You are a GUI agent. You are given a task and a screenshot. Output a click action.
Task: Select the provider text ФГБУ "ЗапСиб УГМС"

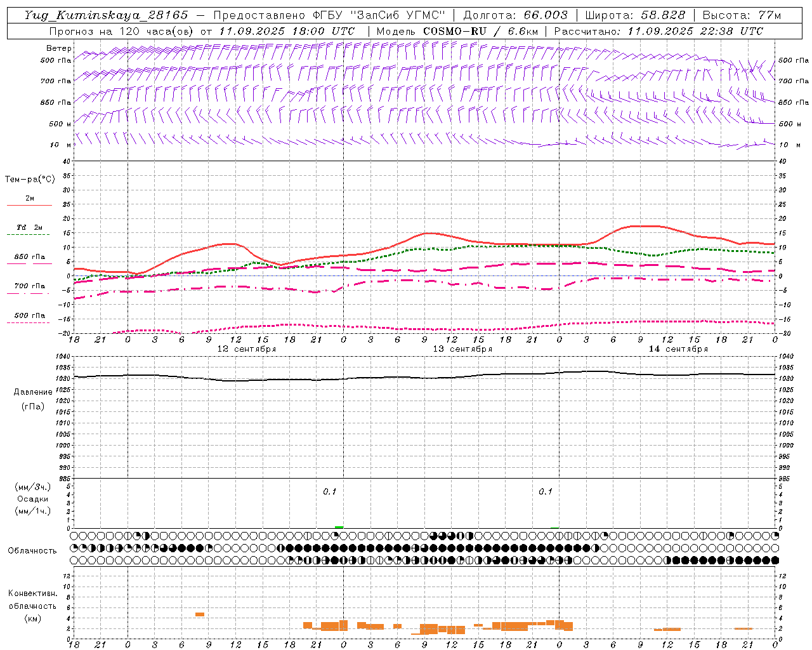(x=379, y=15)
